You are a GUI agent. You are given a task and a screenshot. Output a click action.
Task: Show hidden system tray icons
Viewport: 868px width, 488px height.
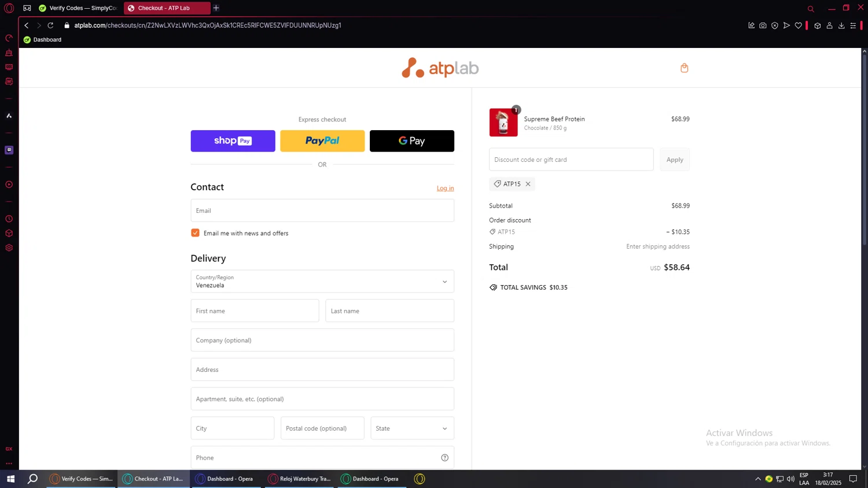(x=757, y=479)
